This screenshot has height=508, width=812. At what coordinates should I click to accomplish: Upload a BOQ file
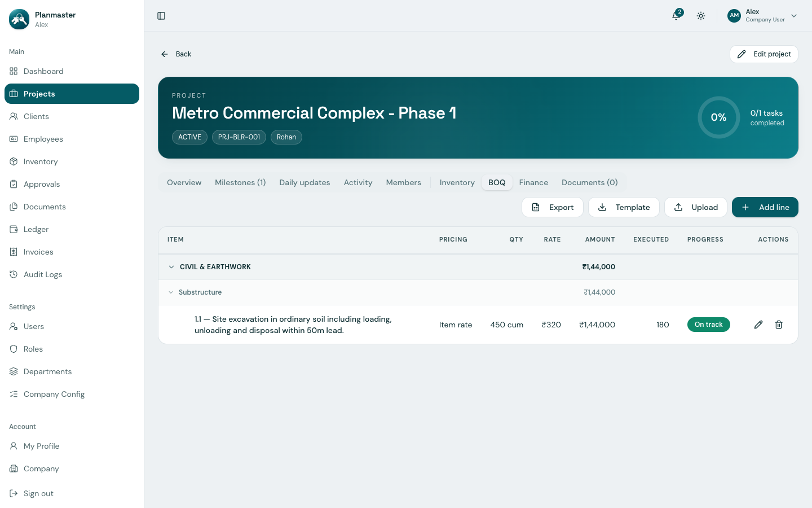(x=696, y=207)
